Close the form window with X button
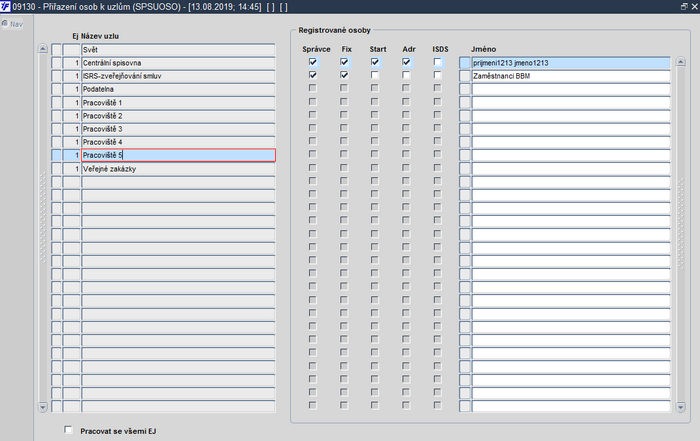Screen dimensions: 700x441 tap(695, 7)
